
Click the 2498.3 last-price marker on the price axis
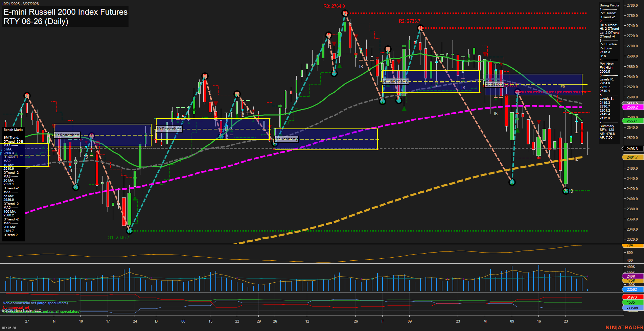632,149
